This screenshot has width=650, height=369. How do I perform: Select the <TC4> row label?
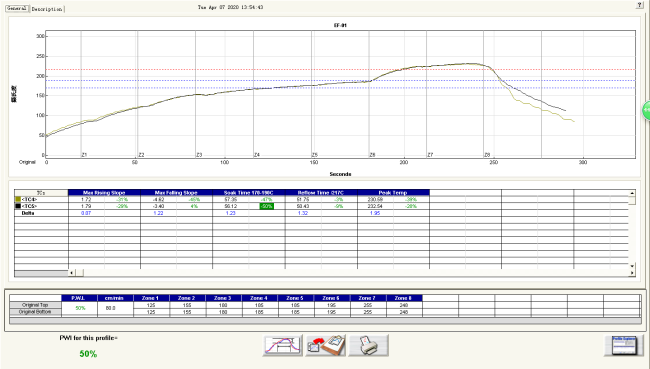tap(29, 199)
